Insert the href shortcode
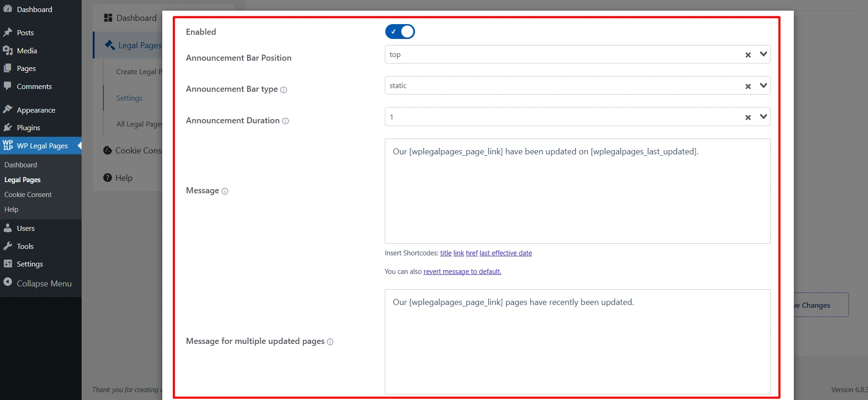The width and height of the screenshot is (868, 400). point(472,253)
